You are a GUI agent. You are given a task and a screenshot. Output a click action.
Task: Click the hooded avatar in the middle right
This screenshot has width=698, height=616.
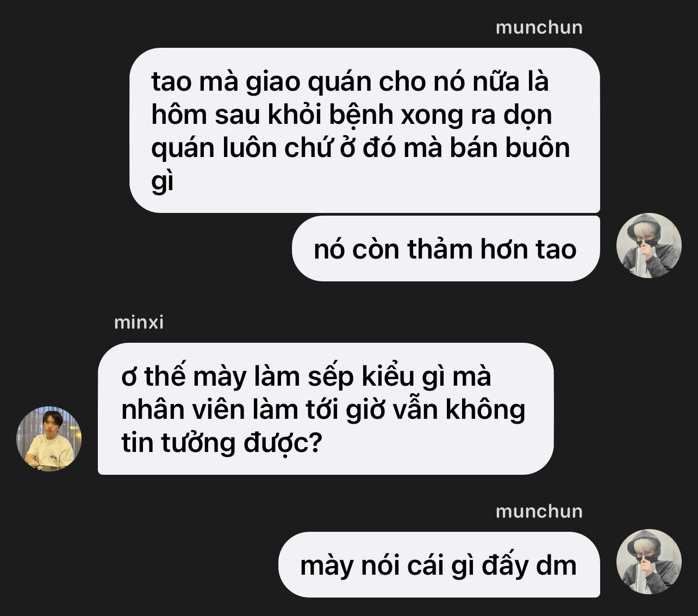coord(649,246)
